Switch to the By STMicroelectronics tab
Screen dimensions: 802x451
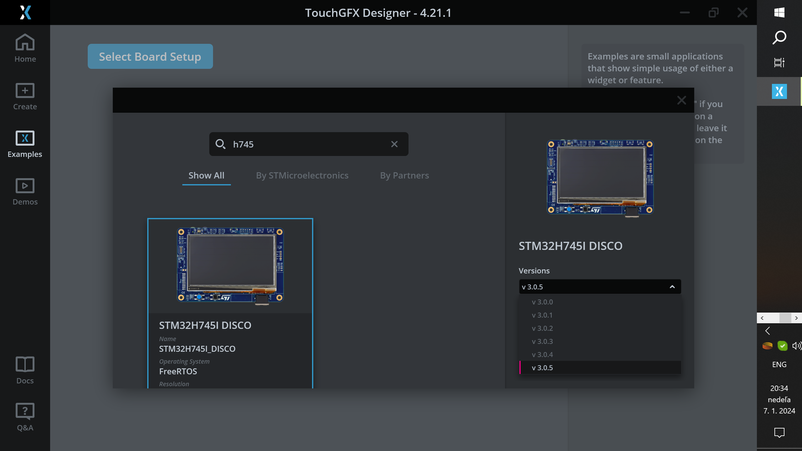(302, 175)
